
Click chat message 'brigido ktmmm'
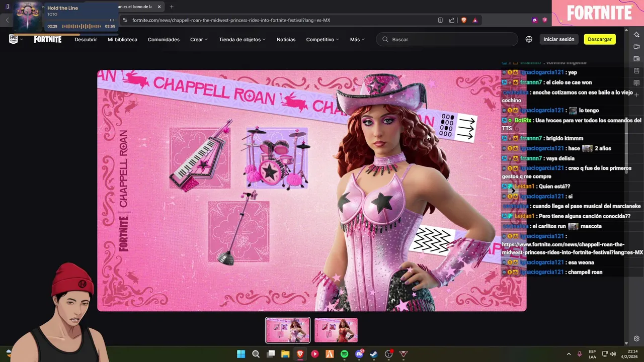pos(565,138)
